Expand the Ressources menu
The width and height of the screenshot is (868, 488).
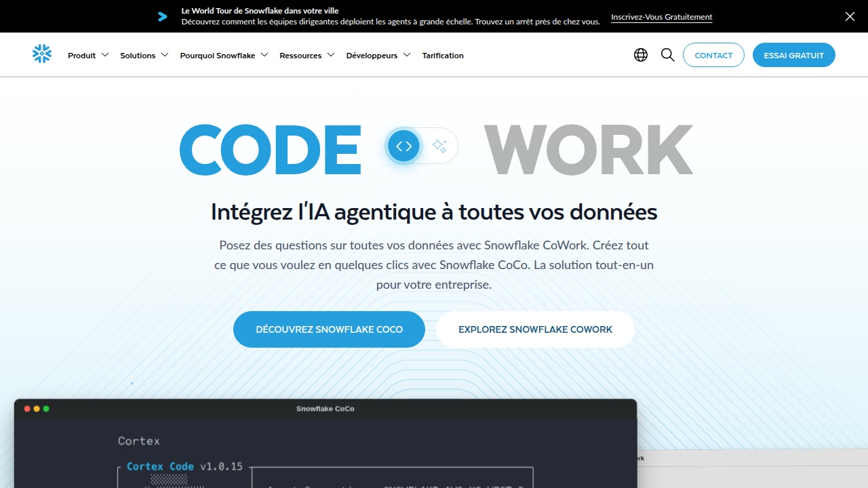click(x=307, y=56)
